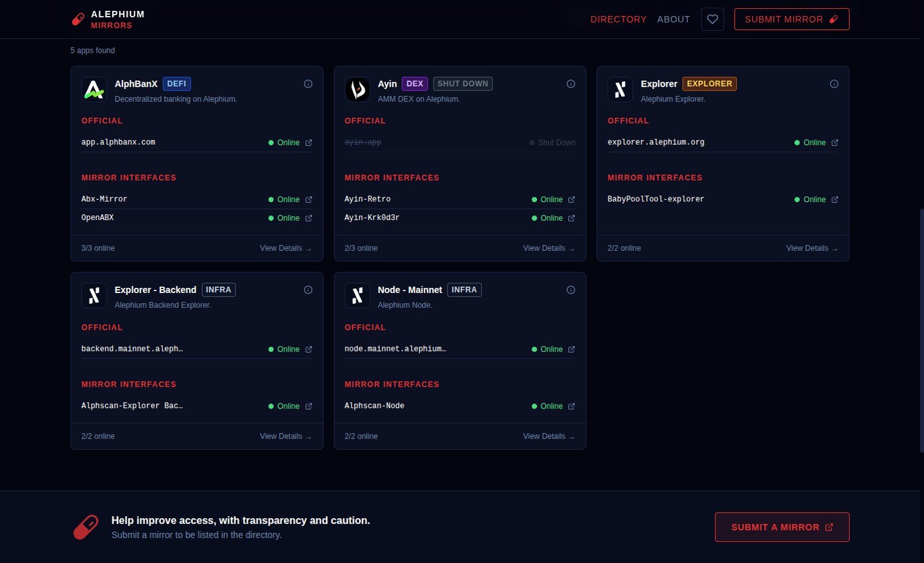Viewport: 924px width, 563px height.
Task: Click the Explorer app logo
Action: 620,90
